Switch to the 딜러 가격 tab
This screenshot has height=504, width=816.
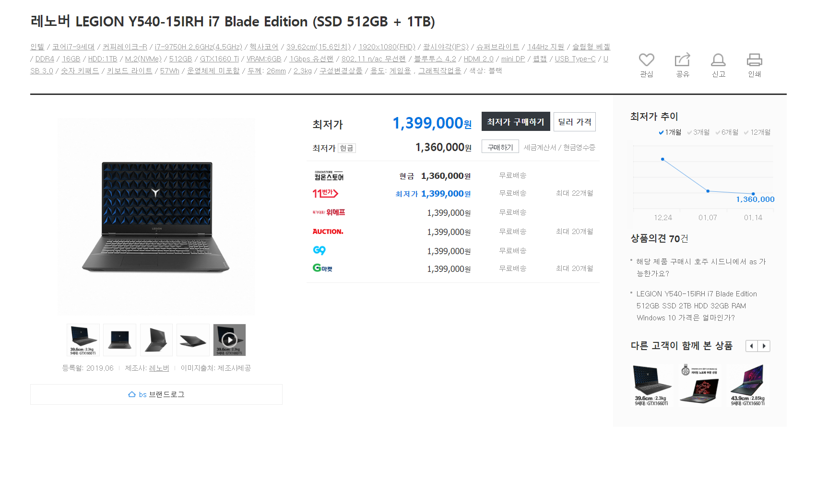tap(575, 122)
